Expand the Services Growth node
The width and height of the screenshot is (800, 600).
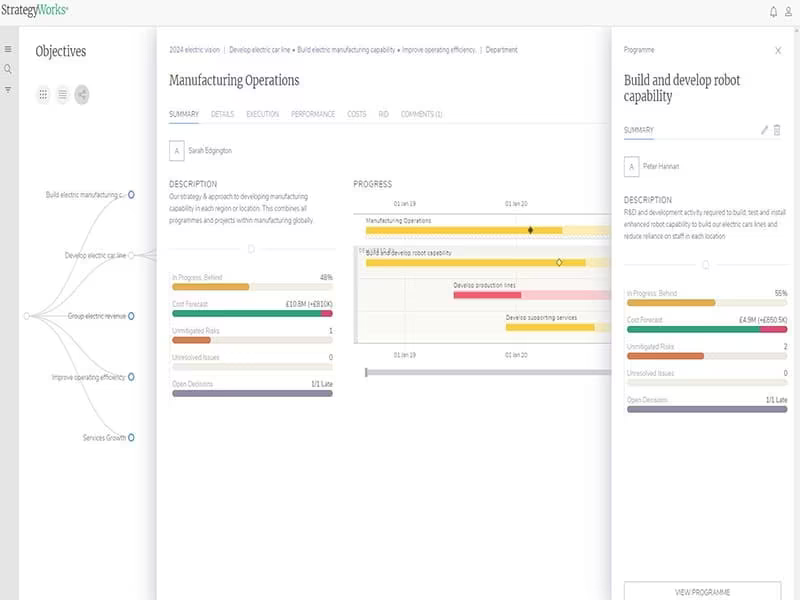(x=131, y=437)
